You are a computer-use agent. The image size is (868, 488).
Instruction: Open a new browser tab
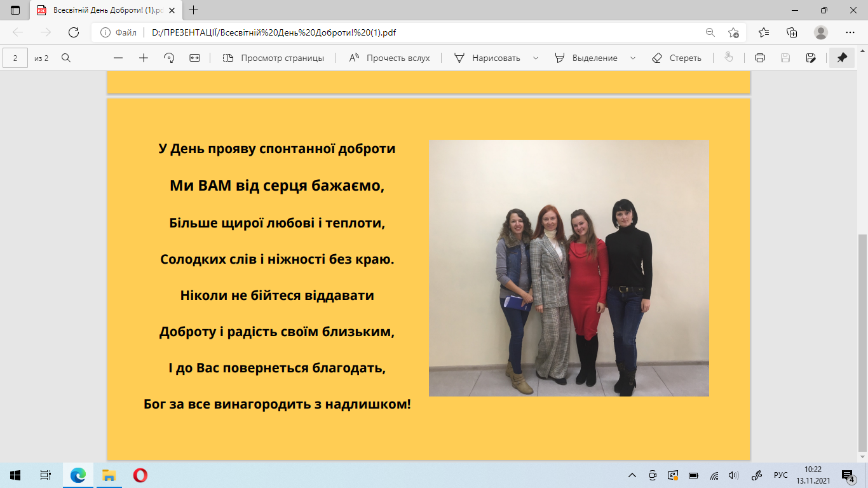(x=194, y=10)
